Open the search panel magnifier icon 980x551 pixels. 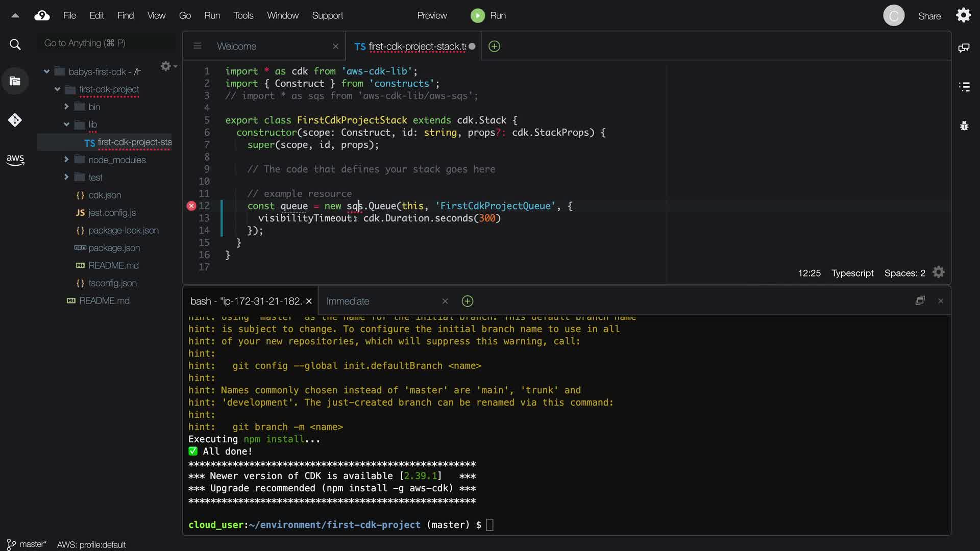tap(15, 45)
